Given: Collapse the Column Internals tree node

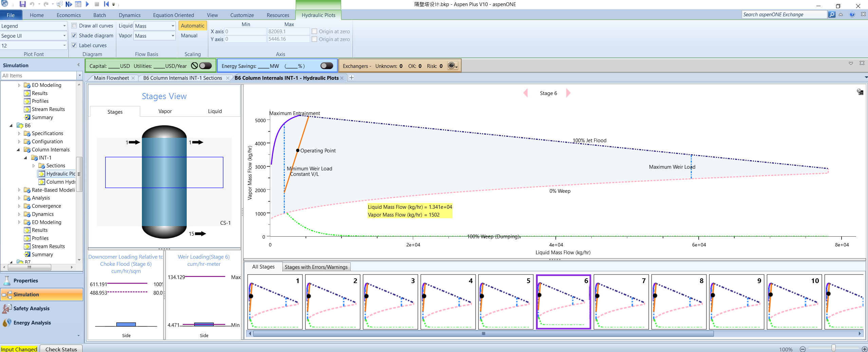Looking at the screenshot, I should (18, 150).
